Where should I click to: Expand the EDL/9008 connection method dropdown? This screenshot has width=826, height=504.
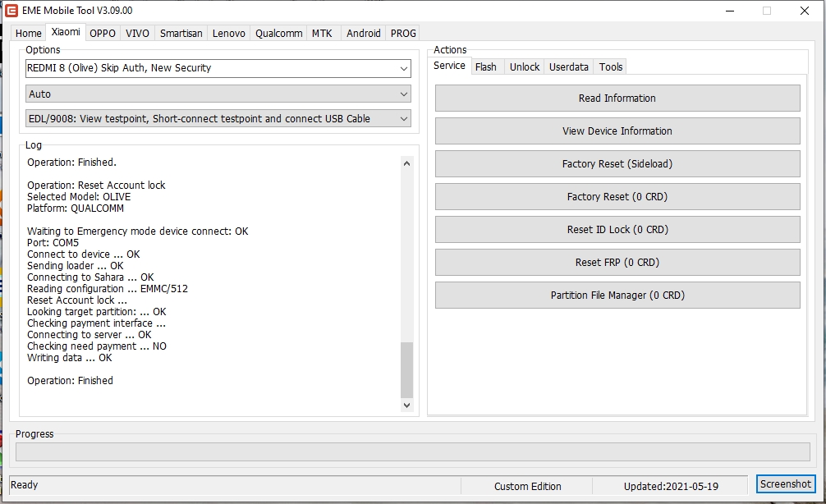tap(218, 118)
